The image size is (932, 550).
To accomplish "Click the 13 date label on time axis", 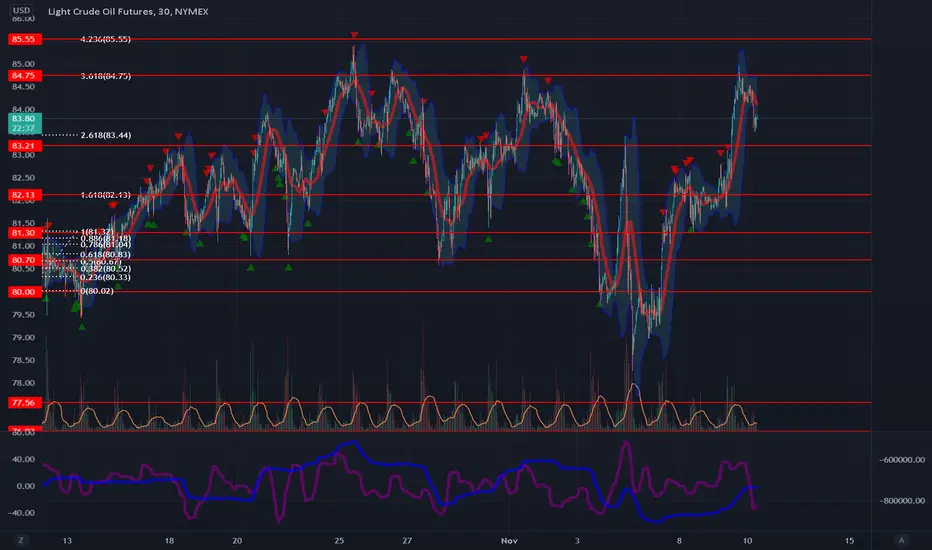I will (x=67, y=540).
